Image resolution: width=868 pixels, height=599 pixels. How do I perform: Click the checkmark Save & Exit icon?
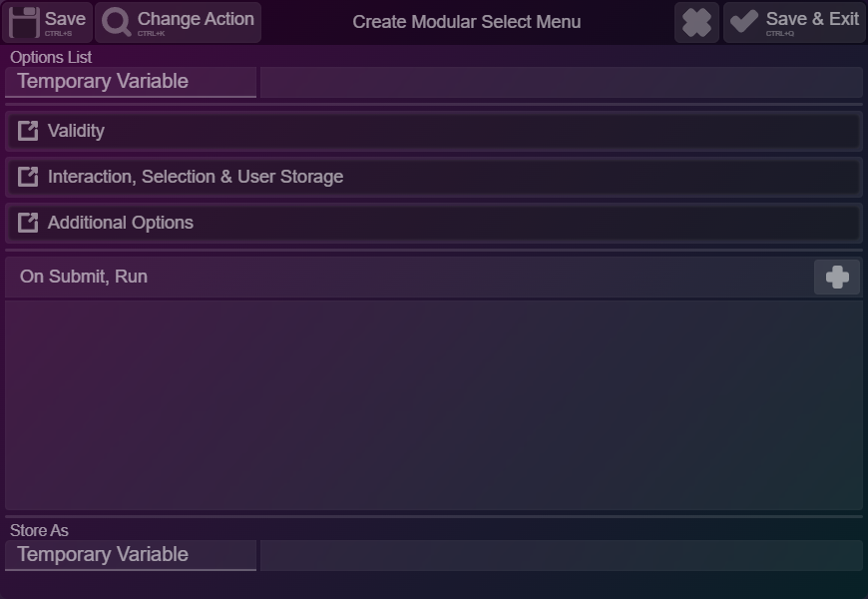pyautogui.click(x=744, y=21)
